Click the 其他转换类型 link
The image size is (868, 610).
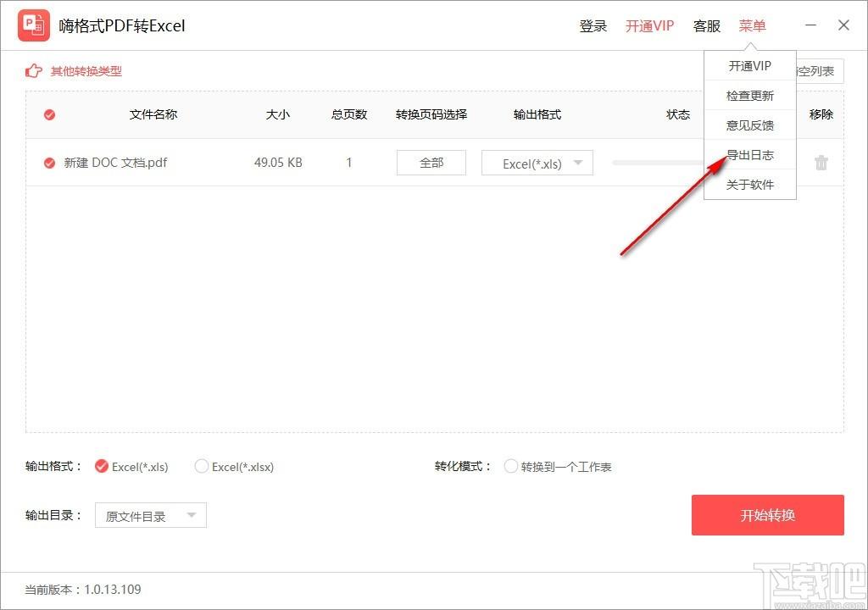(86, 71)
